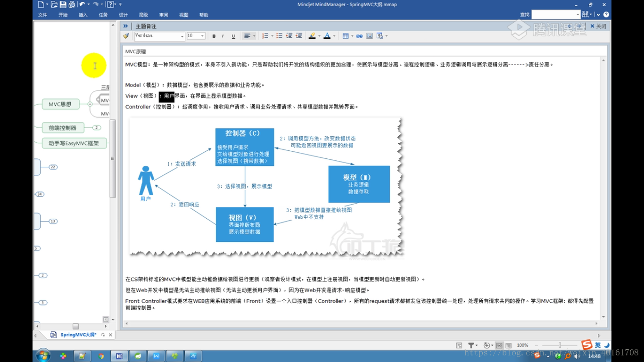Toggle Underline formatting in notes toolbar
The width and height of the screenshot is (644, 362).
click(x=233, y=36)
